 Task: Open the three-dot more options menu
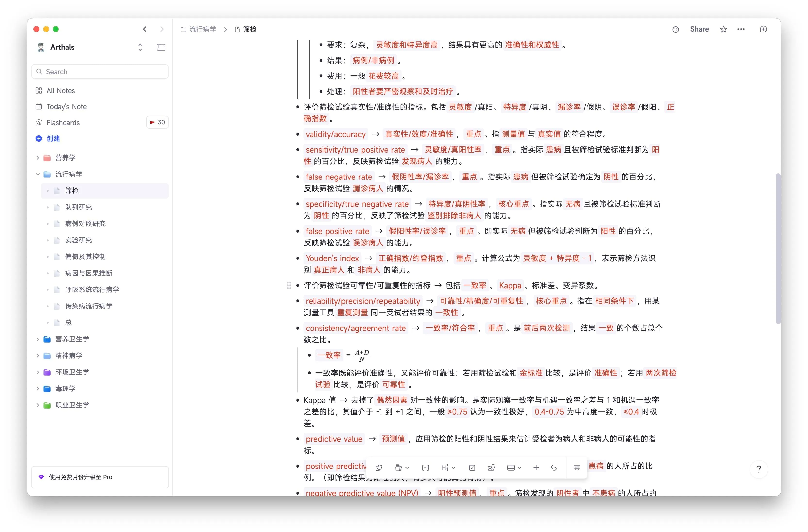pyautogui.click(x=741, y=30)
